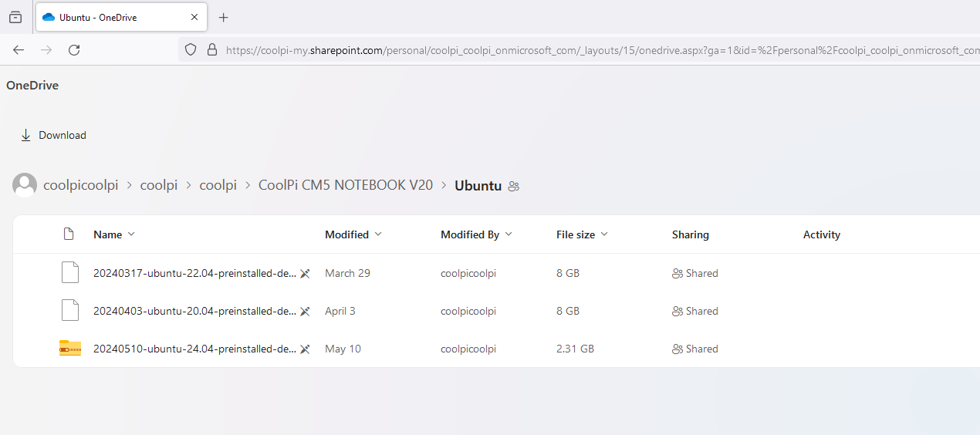Click pin icon on 20240403 file row
The image size is (980, 435).
pyautogui.click(x=305, y=311)
